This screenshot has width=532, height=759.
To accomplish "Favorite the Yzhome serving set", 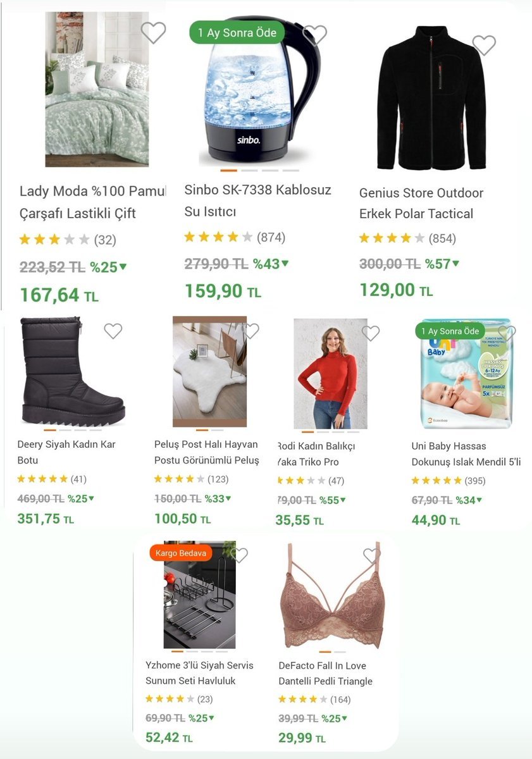I will click(x=239, y=555).
